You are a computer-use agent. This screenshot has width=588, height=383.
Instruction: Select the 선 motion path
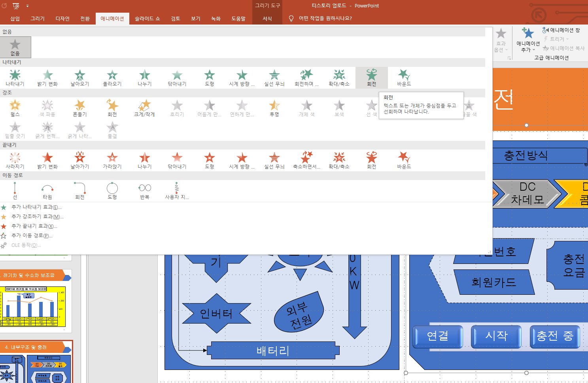pos(15,190)
